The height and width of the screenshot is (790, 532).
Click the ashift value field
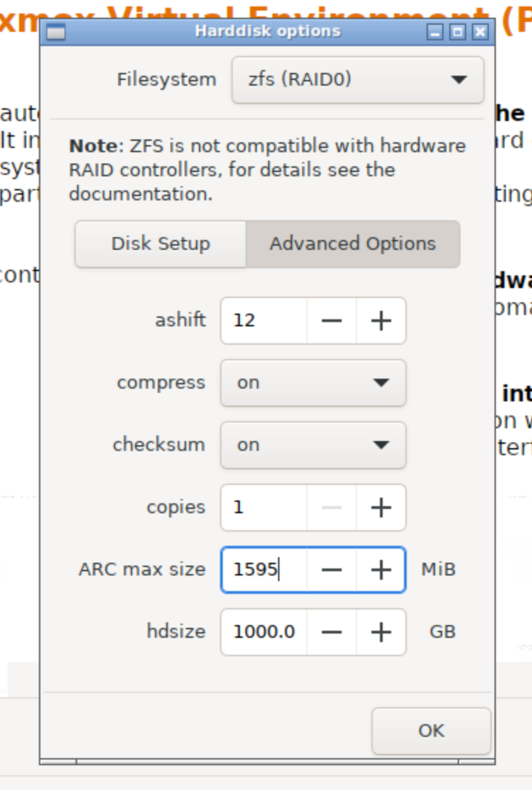[265, 321]
